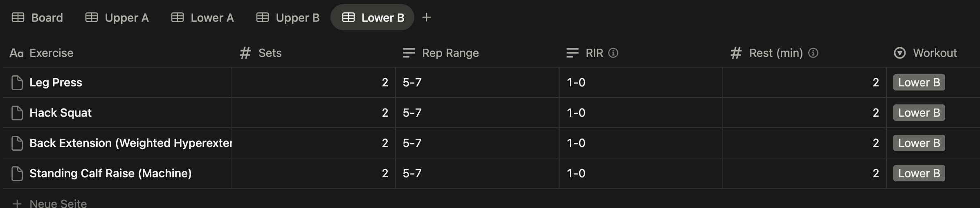Viewport: 980px width, 208px height.
Task: Click the page icon beside Hack Squat
Action: [x=17, y=113]
